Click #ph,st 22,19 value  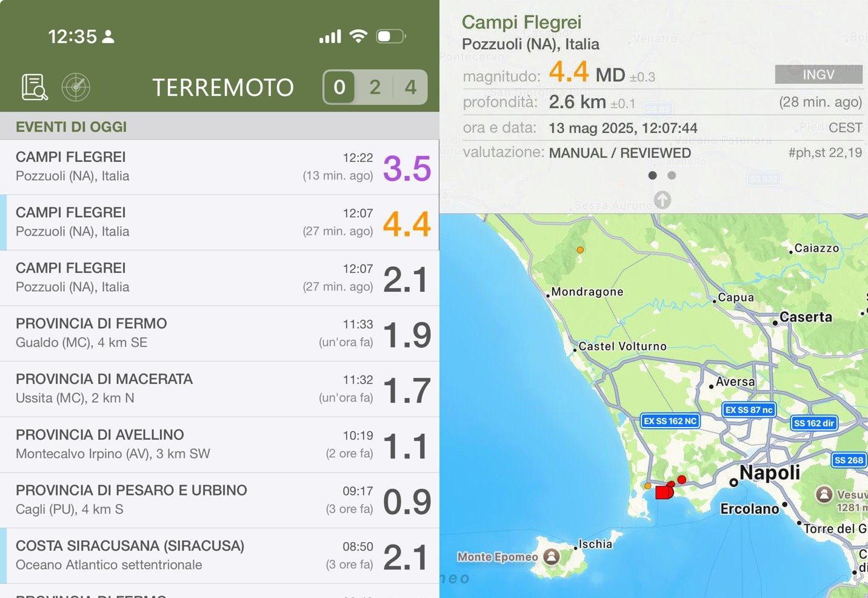(825, 153)
